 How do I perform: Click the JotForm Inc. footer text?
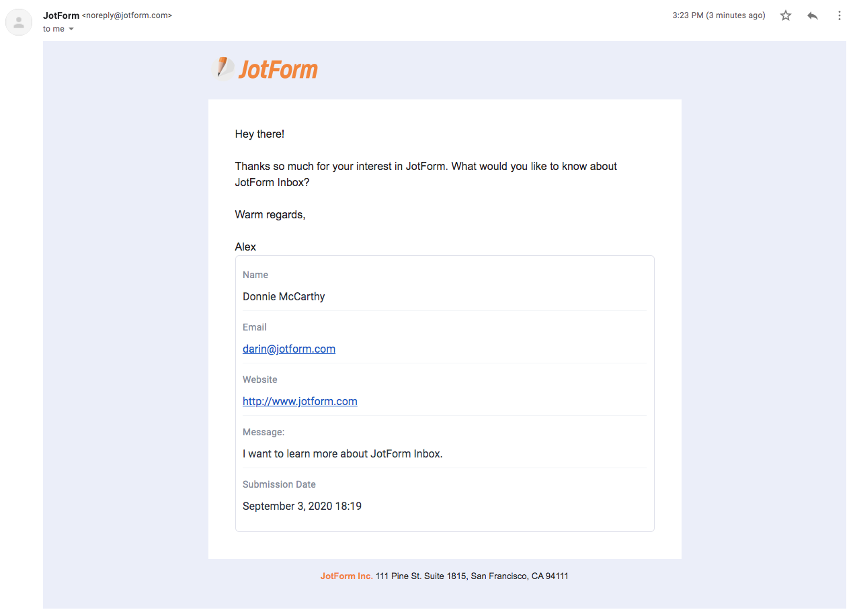[346, 576]
